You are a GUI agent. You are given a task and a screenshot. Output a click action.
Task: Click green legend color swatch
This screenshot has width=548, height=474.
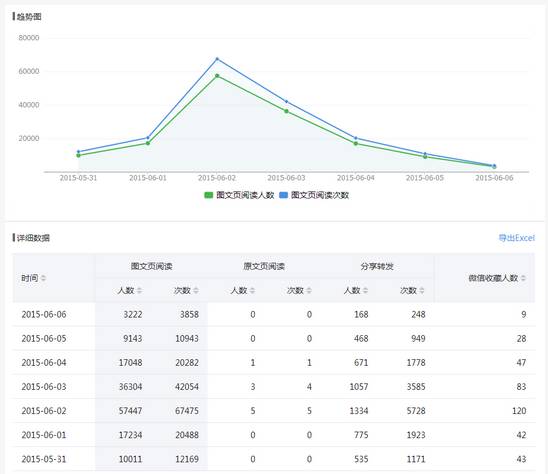point(209,195)
